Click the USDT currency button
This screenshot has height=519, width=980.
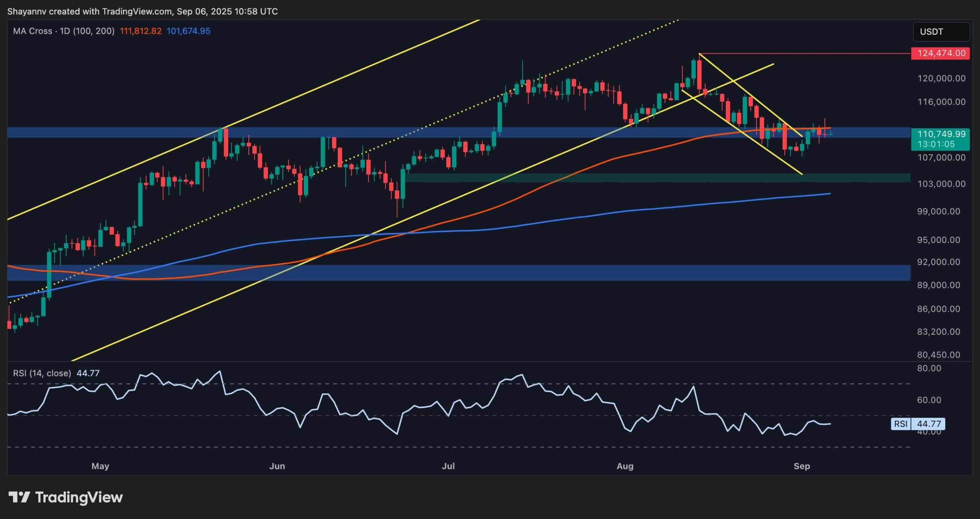[941, 32]
